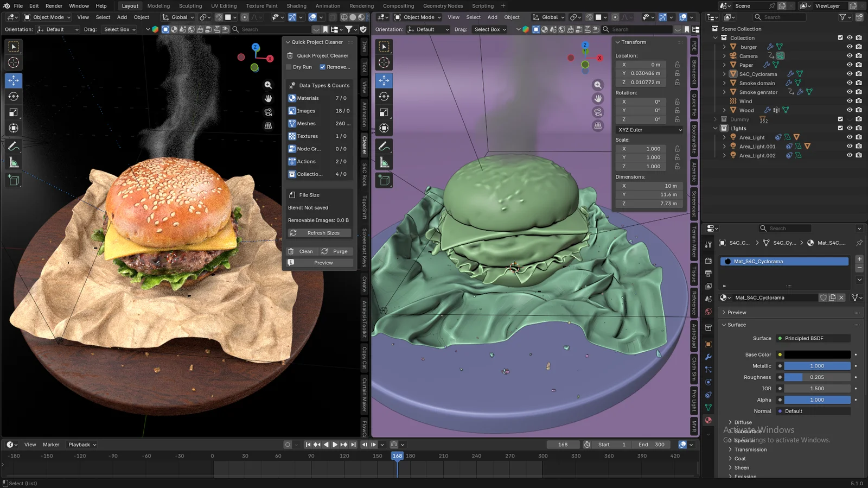Select the Move tool in left viewport
This screenshot has width=868, height=488.
click(14, 80)
